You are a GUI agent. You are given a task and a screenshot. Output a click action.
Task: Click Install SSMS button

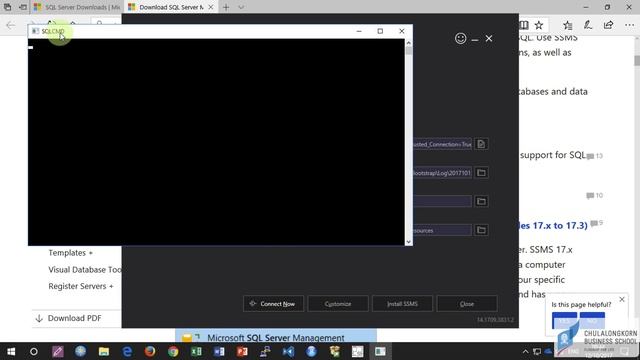click(x=402, y=304)
